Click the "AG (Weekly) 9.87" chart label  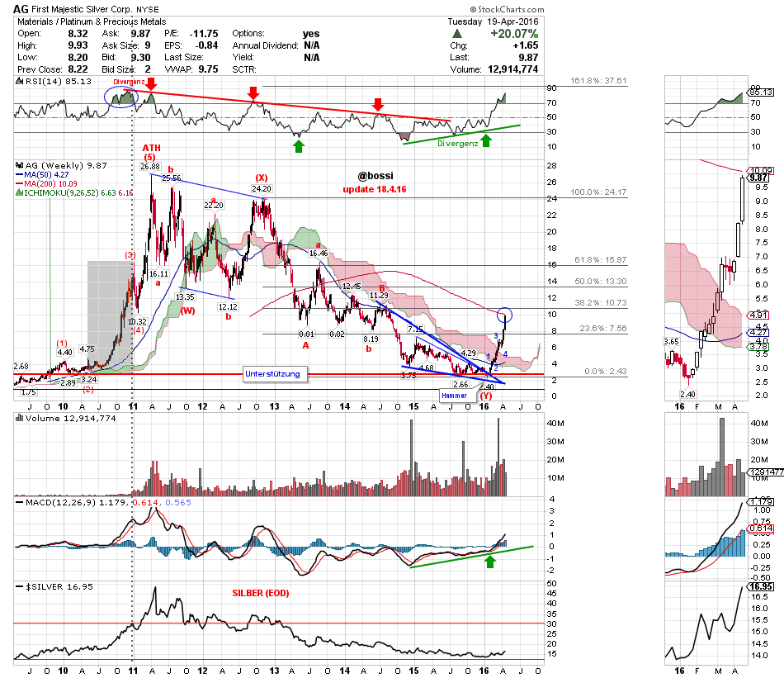(62, 166)
